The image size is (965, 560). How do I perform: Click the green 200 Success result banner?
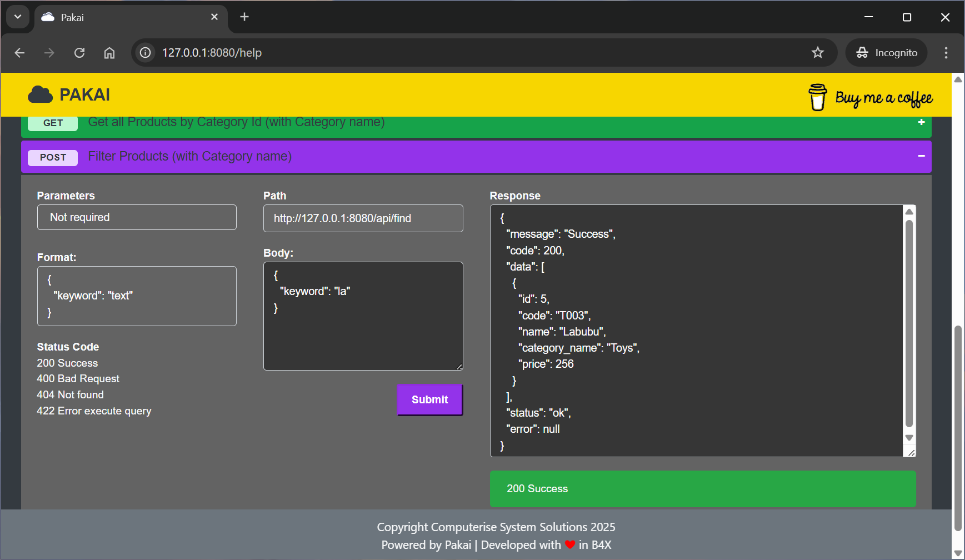coord(703,489)
